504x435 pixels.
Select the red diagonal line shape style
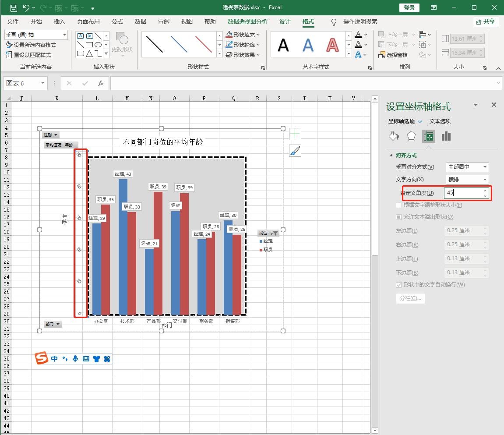pyautogui.click(x=203, y=44)
